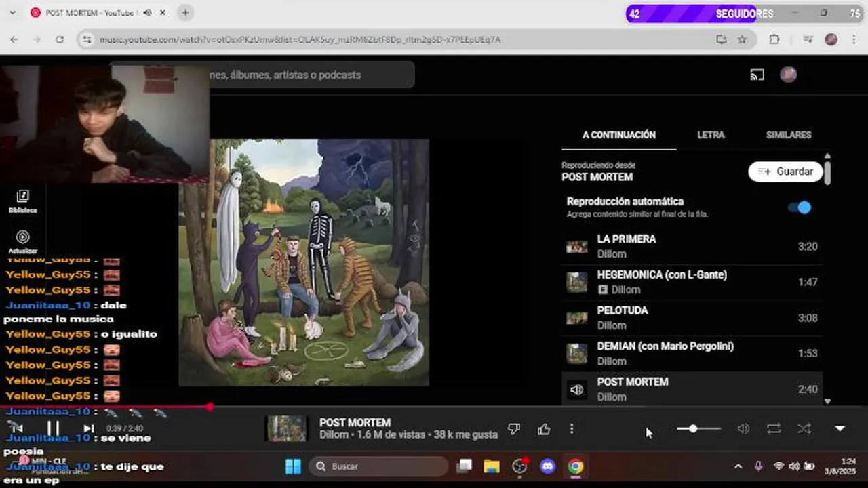Play PELOTUDA from the queue
Viewport: 868px width, 488px height.
pyautogui.click(x=692, y=318)
